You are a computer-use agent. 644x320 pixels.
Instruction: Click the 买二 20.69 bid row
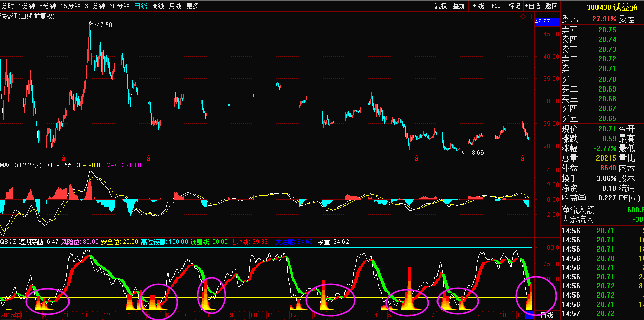[x=603, y=89]
